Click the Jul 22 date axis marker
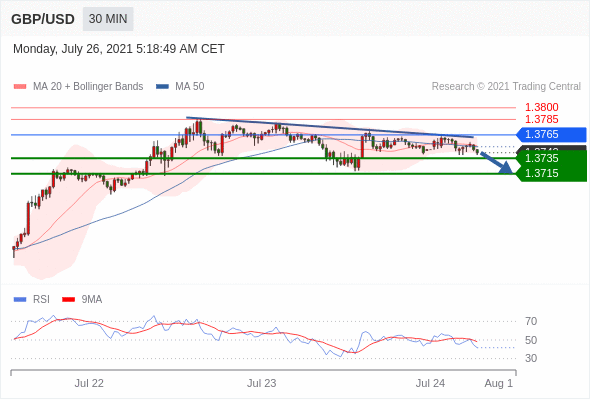 [89, 383]
